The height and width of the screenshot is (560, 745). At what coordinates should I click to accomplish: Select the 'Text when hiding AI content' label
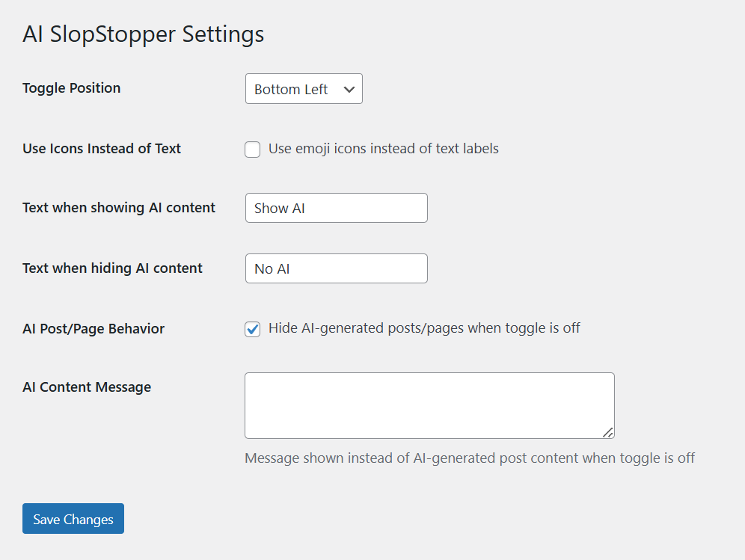[112, 268]
